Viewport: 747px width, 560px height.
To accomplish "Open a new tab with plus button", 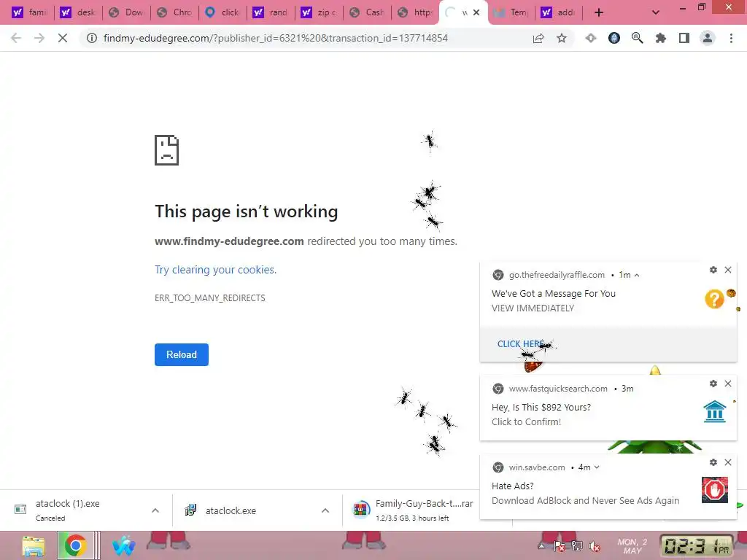I will point(599,12).
